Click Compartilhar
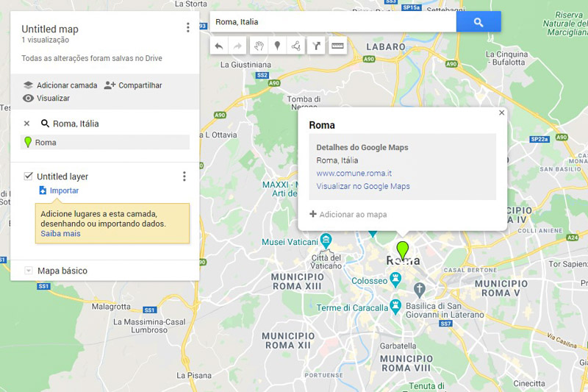 pos(133,85)
